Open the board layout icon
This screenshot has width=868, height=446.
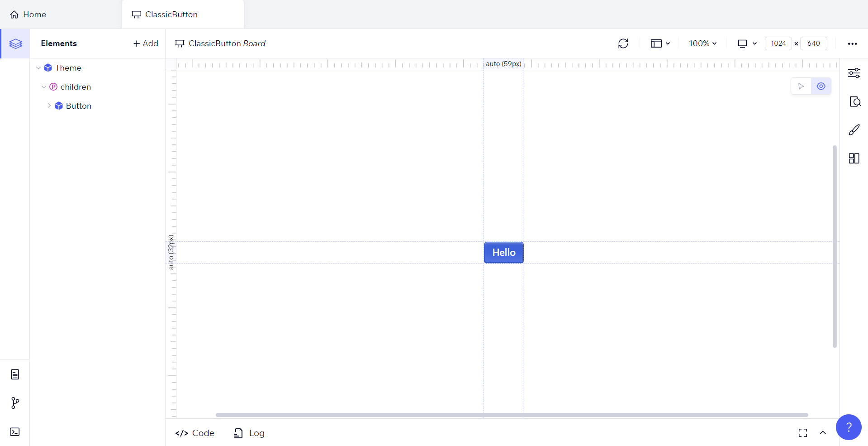[656, 43]
